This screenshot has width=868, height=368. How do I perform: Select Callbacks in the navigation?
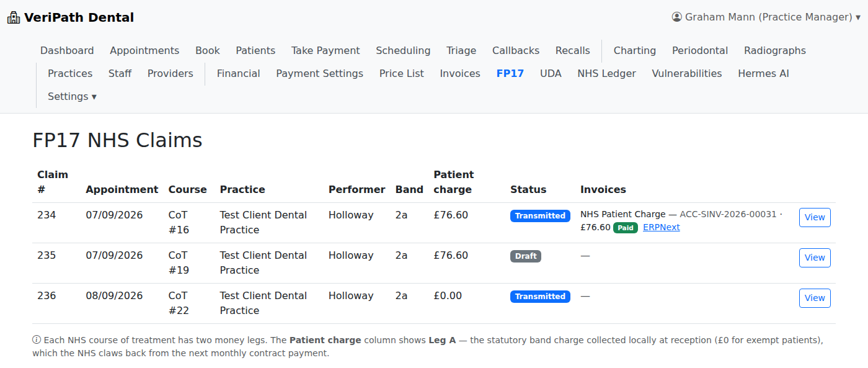point(516,50)
